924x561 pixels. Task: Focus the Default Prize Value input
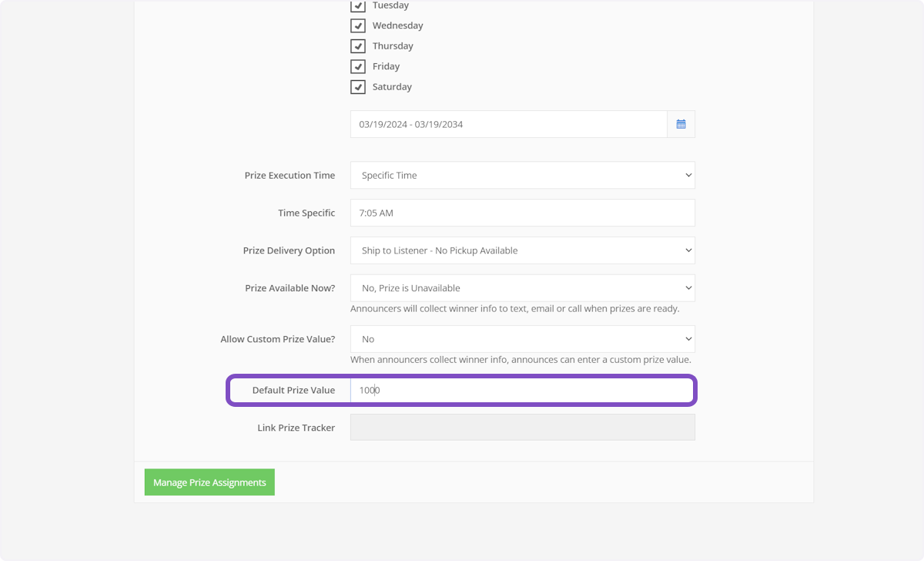pyautogui.click(x=522, y=390)
